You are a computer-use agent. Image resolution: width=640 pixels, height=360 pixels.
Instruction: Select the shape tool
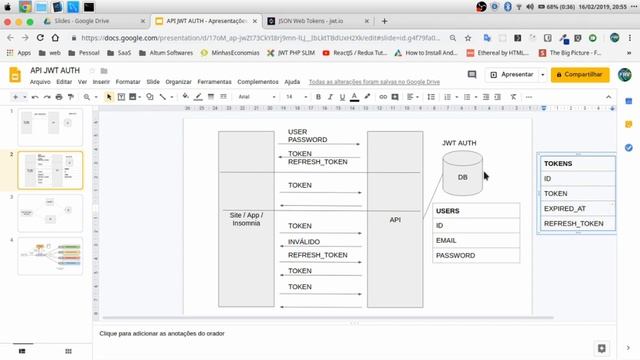pos(150,97)
